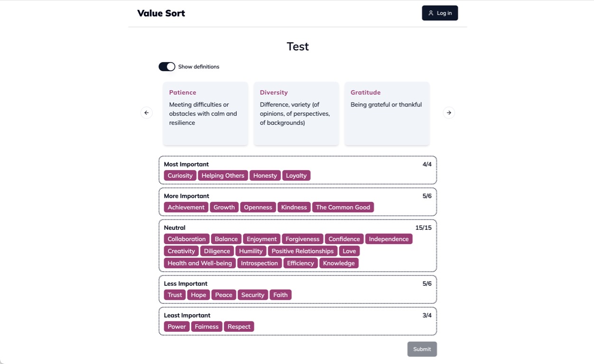The image size is (594, 364).
Task: Click the Health and Well-being chip
Action: click(199, 263)
